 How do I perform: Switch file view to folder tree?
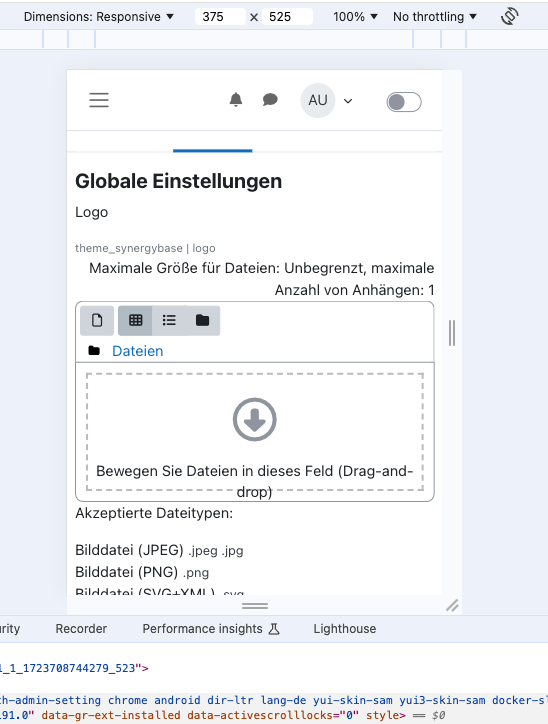[203, 320]
